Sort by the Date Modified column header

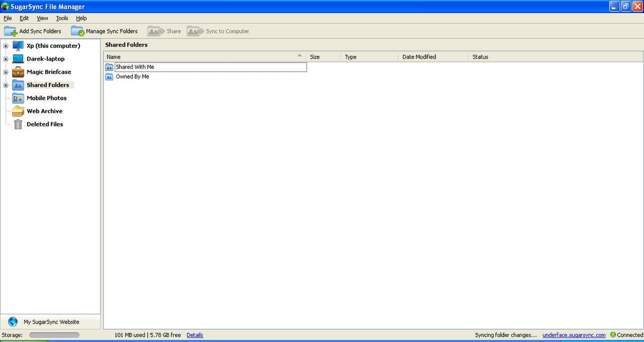click(434, 57)
